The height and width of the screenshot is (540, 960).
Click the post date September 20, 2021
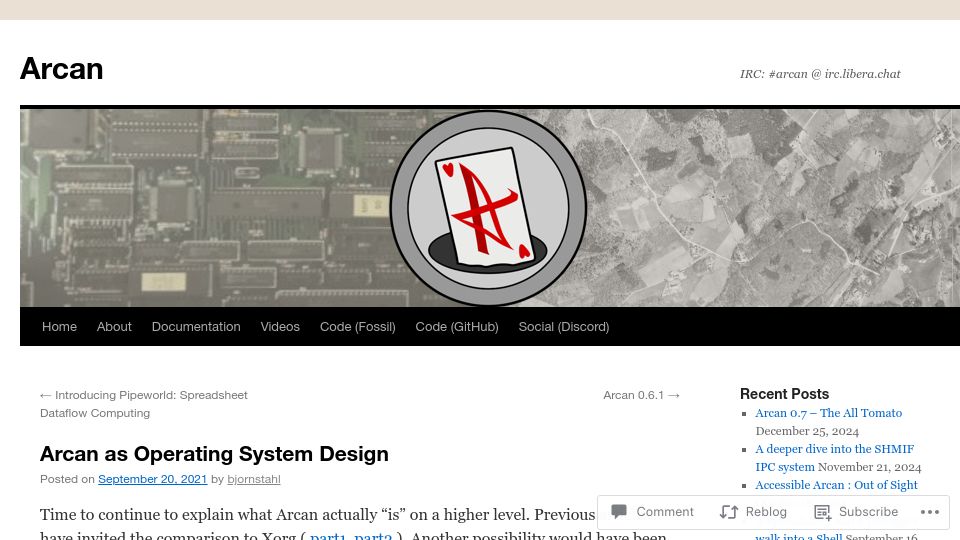(152, 479)
